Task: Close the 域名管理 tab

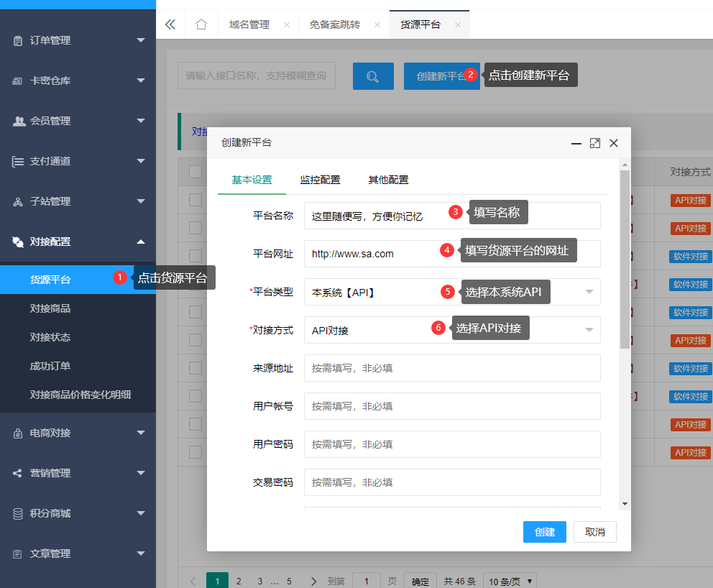Action: 287,24
